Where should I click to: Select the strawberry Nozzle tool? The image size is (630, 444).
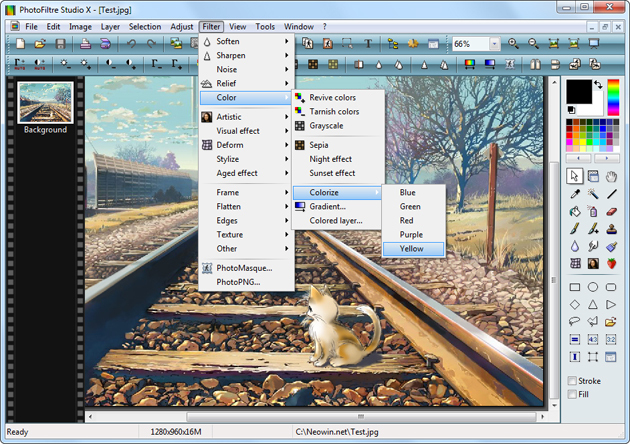click(611, 263)
